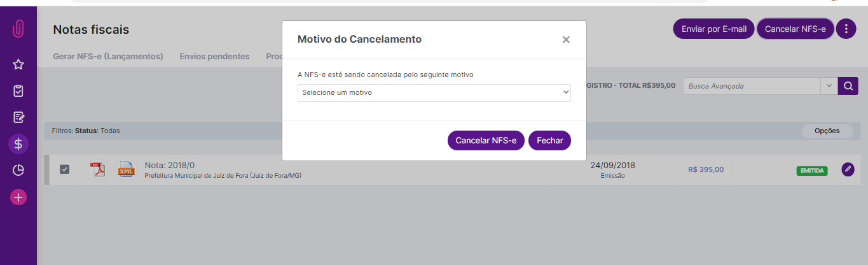Open the clipboard tasks sidebar icon

[x=18, y=91]
